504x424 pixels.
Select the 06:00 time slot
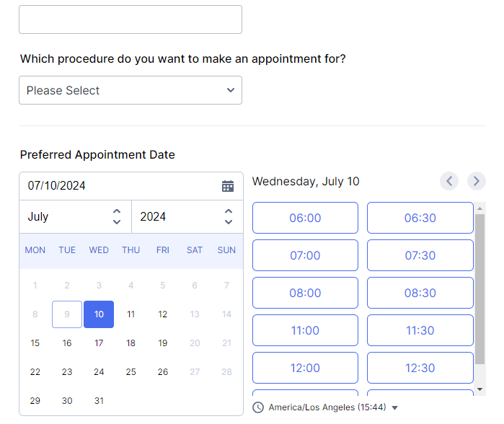pyautogui.click(x=305, y=218)
